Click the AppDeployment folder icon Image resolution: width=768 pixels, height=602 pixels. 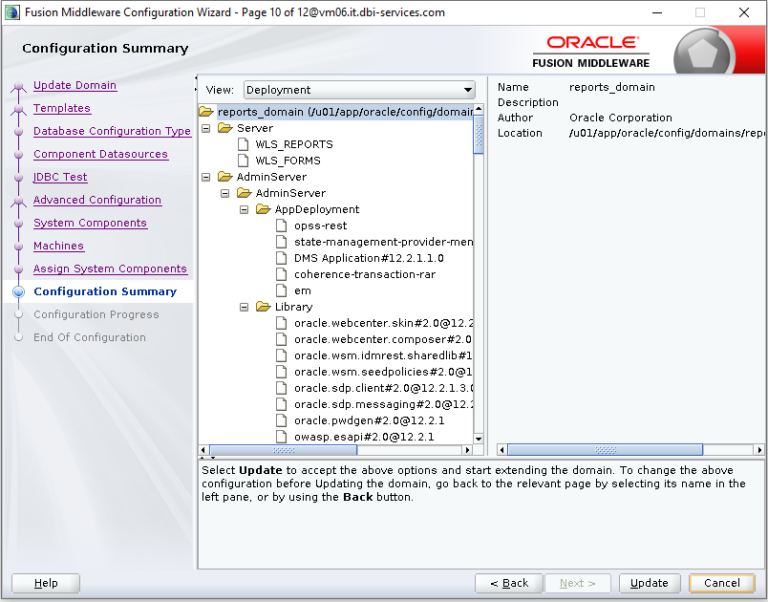tap(264, 209)
